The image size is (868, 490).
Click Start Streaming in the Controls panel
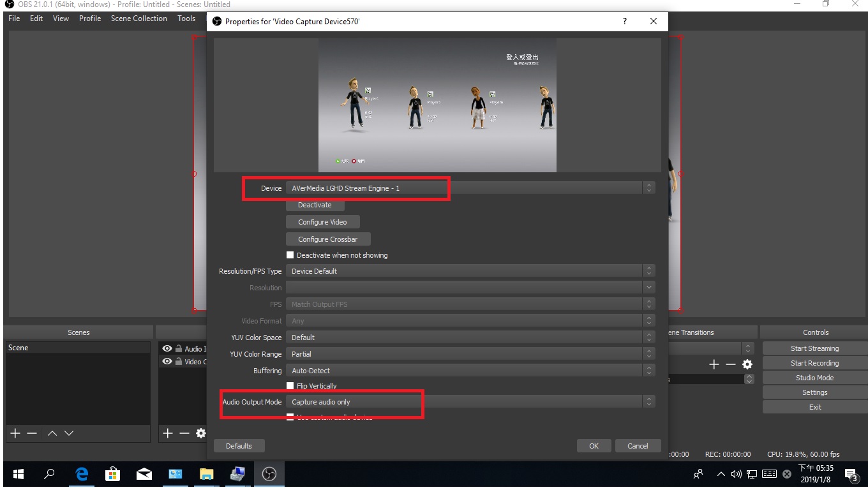pos(814,348)
